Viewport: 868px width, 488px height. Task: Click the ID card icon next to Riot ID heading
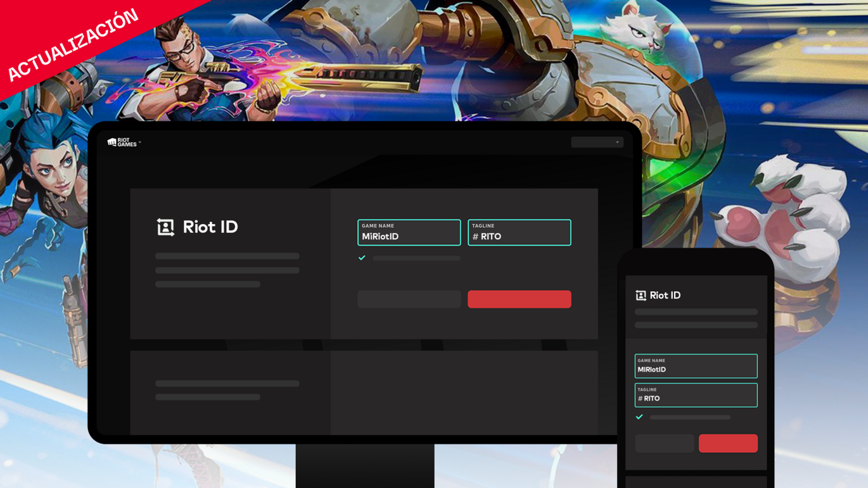click(164, 228)
